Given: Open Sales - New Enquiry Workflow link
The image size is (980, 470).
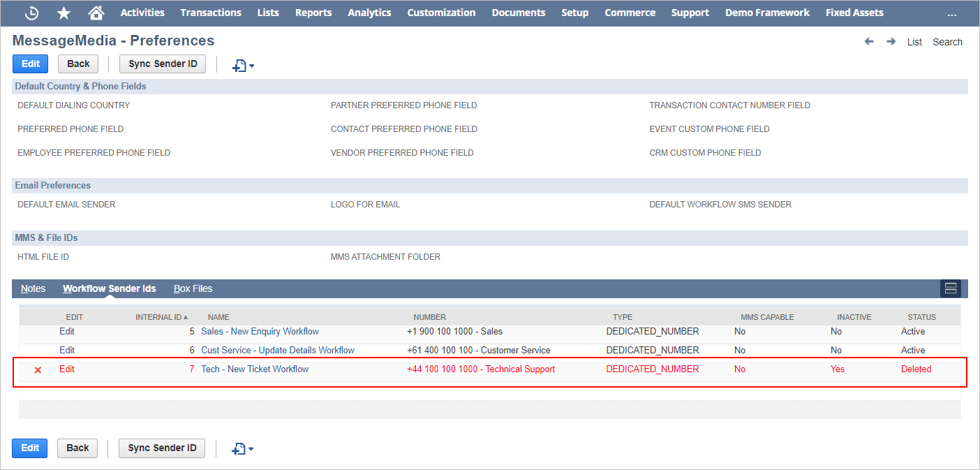Looking at the screenshot, I should pos(260,332).
